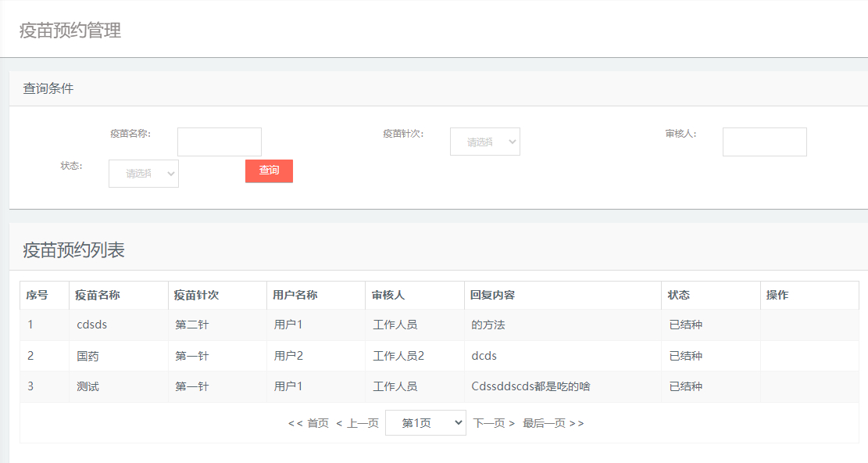Open the 状态 请选择 dropdown

tap(143, 173)
